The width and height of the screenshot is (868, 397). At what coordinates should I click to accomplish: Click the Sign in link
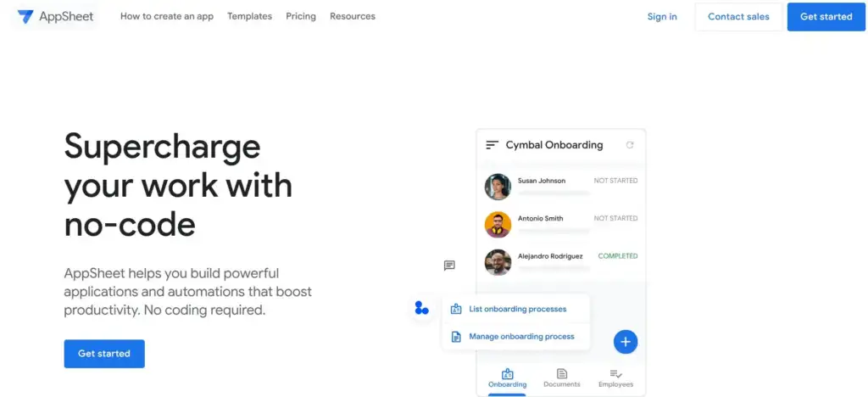[662, 17]
